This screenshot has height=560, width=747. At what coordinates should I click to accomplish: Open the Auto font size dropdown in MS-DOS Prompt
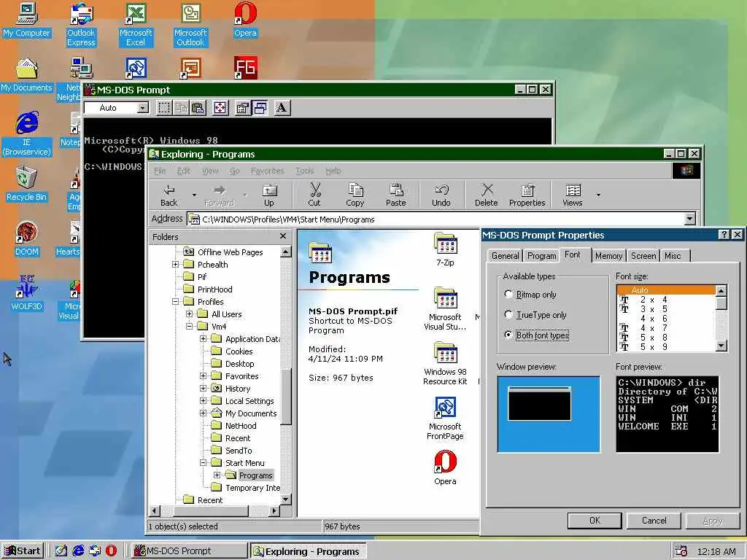pos(142,108)
